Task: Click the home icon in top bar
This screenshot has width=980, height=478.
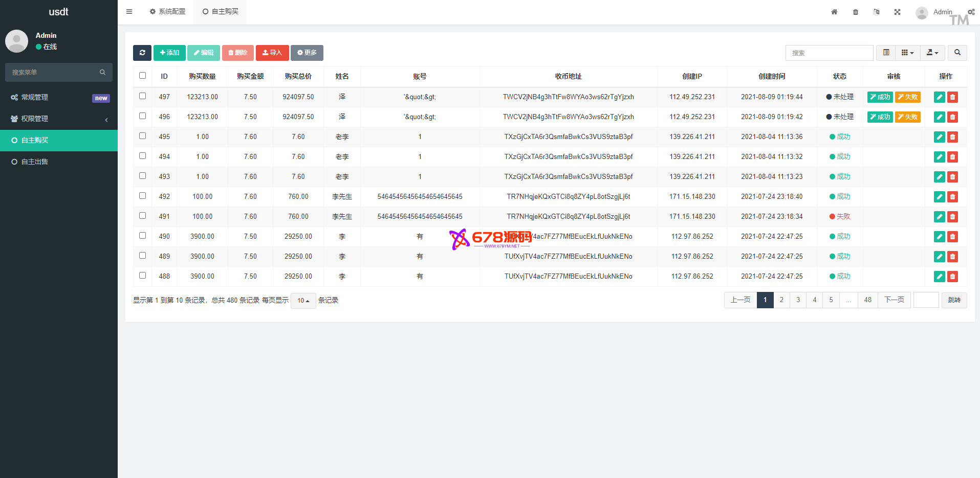Action: pyautogui.click(x=834, y=12)
